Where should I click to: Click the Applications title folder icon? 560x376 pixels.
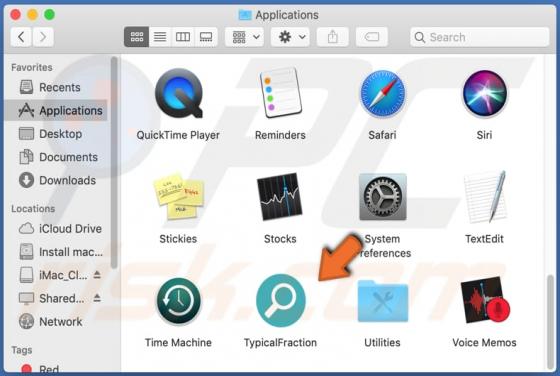click(245, 15)
